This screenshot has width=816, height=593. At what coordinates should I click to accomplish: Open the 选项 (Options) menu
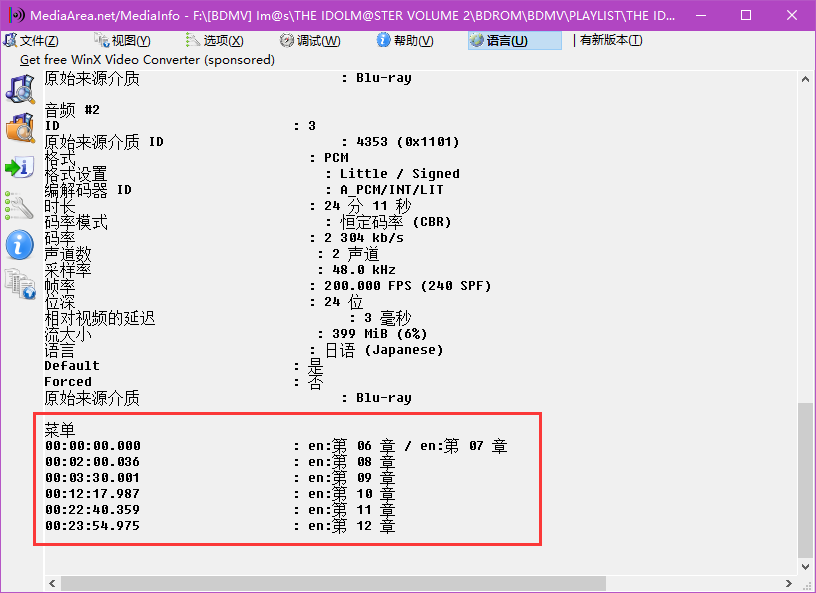click(x=214, y=40)
